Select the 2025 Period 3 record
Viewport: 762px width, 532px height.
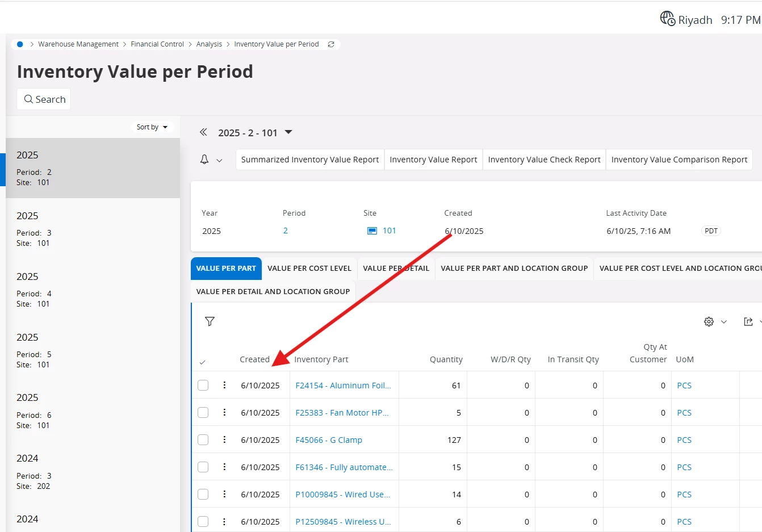[x=93, y=229]
